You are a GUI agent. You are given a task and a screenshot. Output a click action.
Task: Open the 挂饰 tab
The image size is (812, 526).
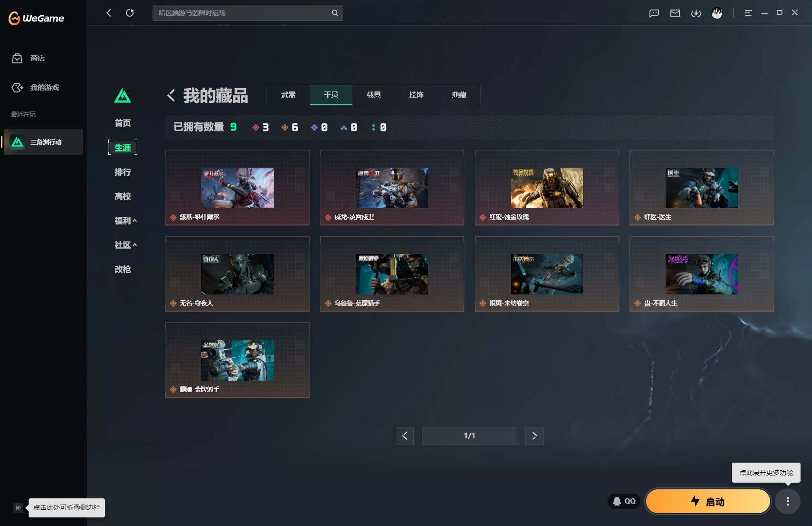coord(416,95)
